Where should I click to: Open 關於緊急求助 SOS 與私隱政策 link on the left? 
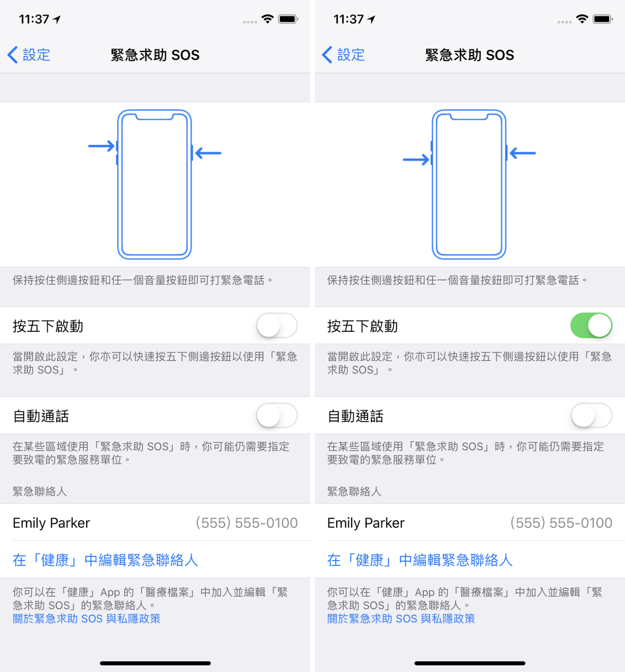point(87,619)
